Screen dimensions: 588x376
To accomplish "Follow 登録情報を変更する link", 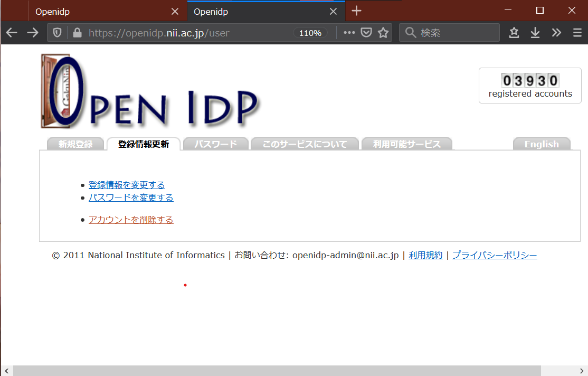I will click(x=127, y=185).
